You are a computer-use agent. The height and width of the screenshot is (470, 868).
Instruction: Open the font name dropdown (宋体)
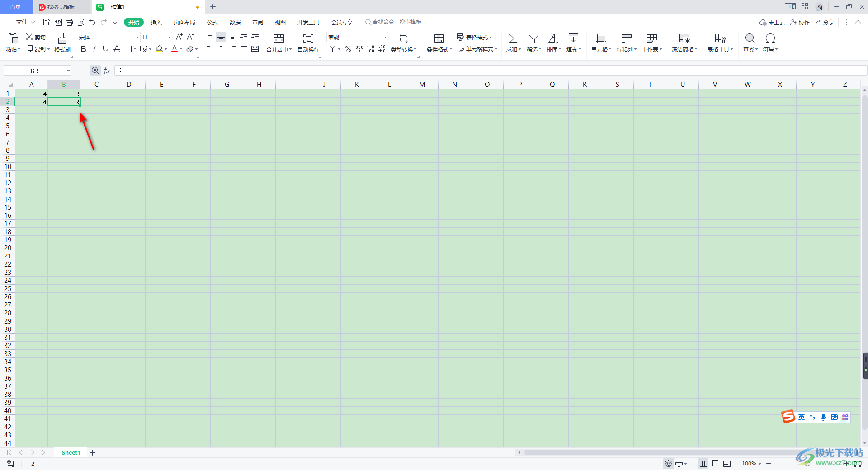pyautogui.click(x=137, y=38)
